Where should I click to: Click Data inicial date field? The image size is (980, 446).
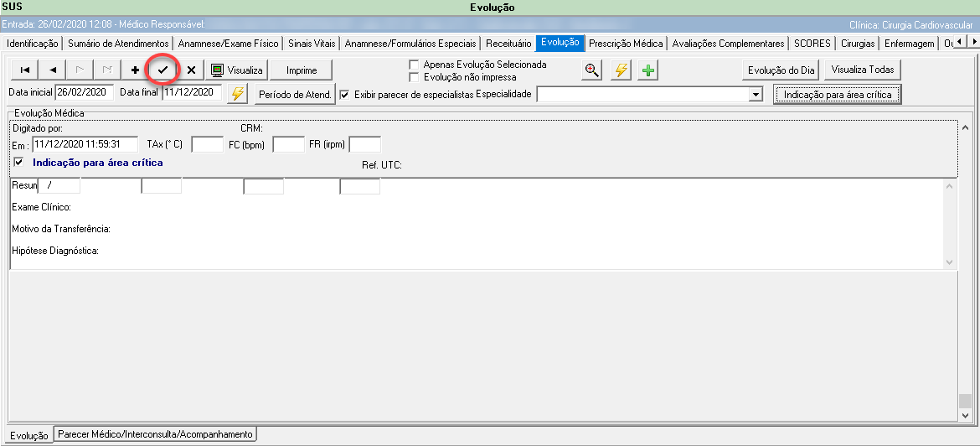84,92
